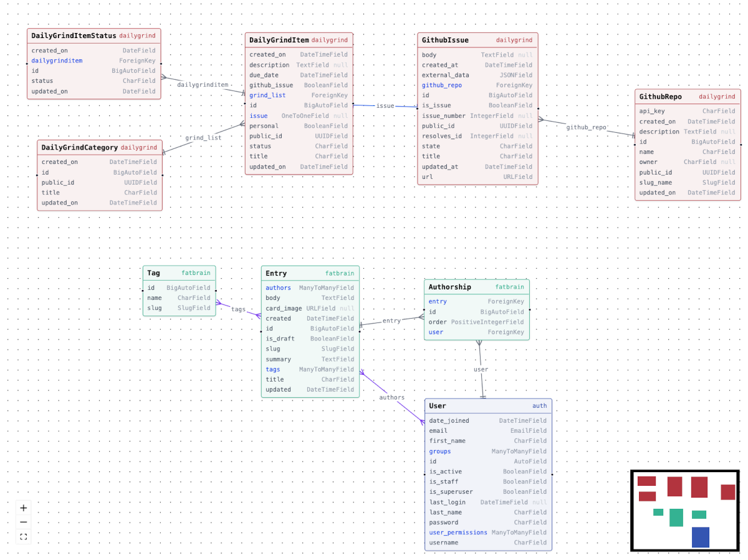Screen dimensions: 748x560
Task: Click the issue label on the connecting edge
Action: pos(385,105)
